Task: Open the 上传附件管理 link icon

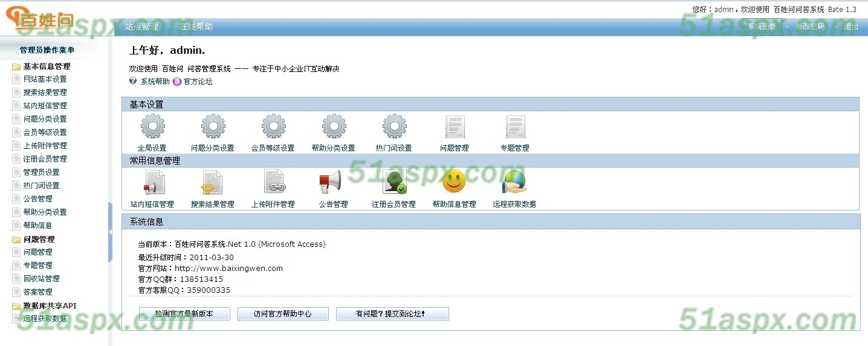Action: coord(274,181)
